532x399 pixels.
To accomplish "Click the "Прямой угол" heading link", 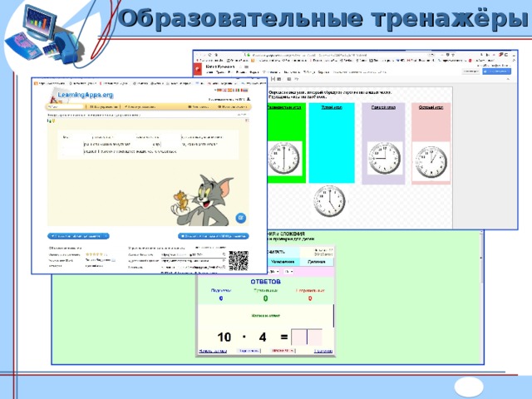I will [383, 107].
